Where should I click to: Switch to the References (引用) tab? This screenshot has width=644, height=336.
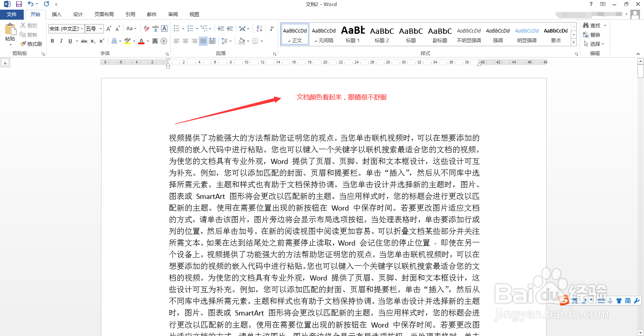click(130, 14)
